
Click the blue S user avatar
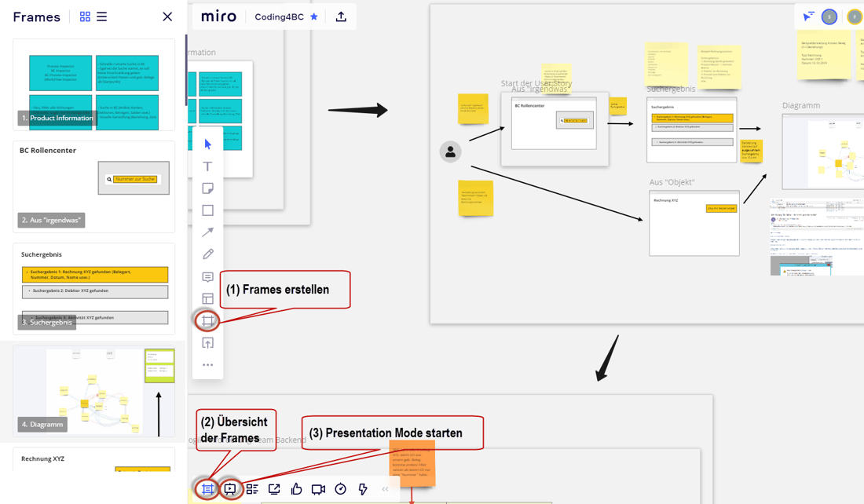tap(829, 17)
